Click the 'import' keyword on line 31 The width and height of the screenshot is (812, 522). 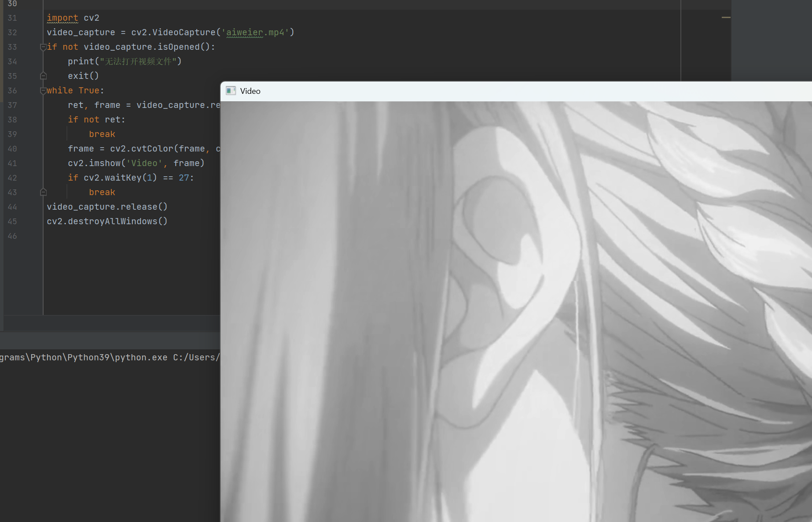(62, 18)
